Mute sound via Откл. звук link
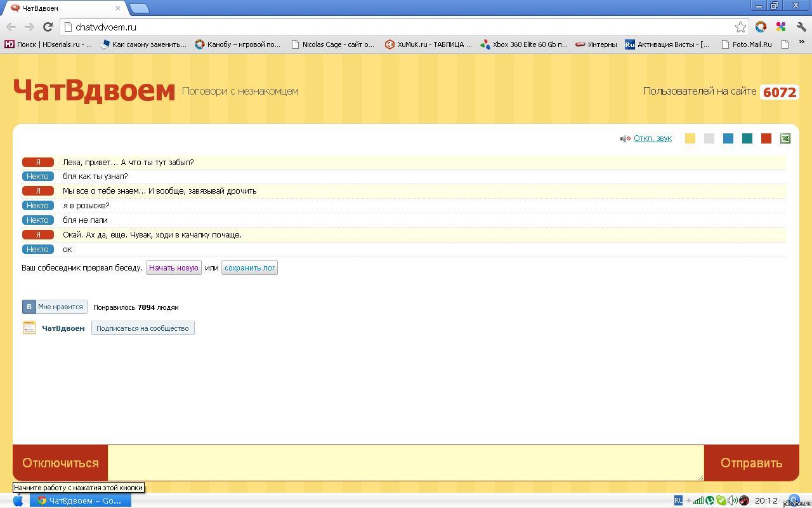 (x=652, y=138)
